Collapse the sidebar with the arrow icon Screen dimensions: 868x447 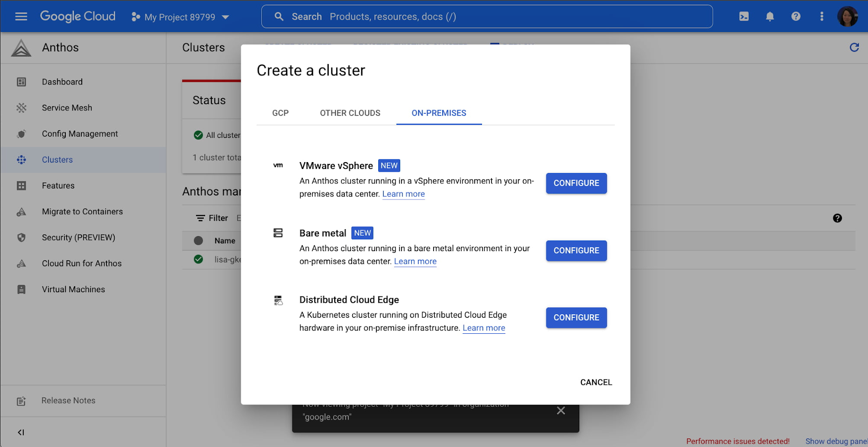pos(21,432)
